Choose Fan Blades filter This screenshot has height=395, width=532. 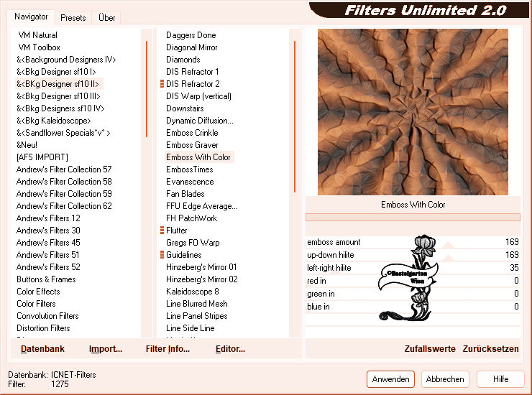click(x=185, y=194)
